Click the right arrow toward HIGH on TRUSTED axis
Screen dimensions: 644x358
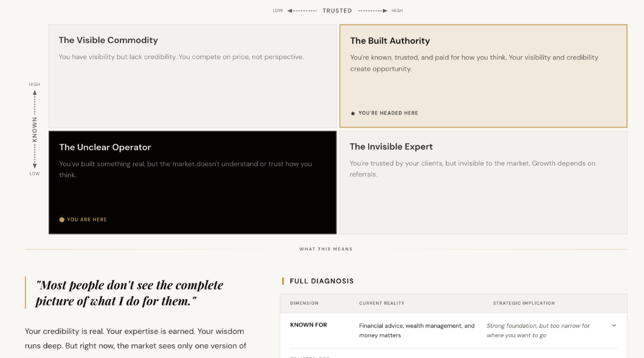[x=373, y=11]
